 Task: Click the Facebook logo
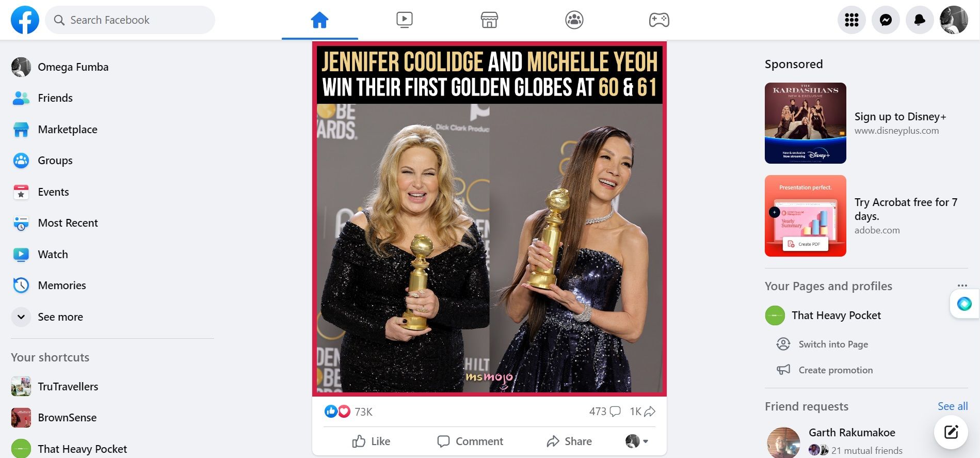[24, 20]
